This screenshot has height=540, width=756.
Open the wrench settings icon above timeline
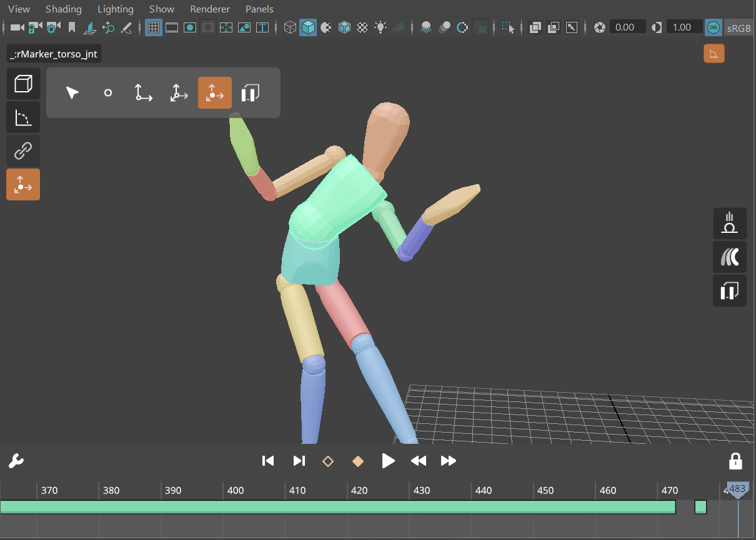pyautogui.click(x=16, y=461)
